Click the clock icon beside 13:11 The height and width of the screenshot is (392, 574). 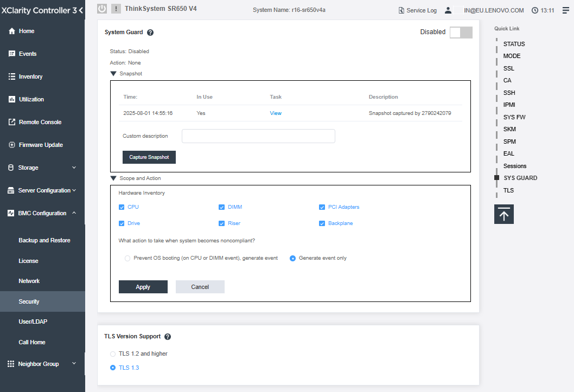click(535, 10)
